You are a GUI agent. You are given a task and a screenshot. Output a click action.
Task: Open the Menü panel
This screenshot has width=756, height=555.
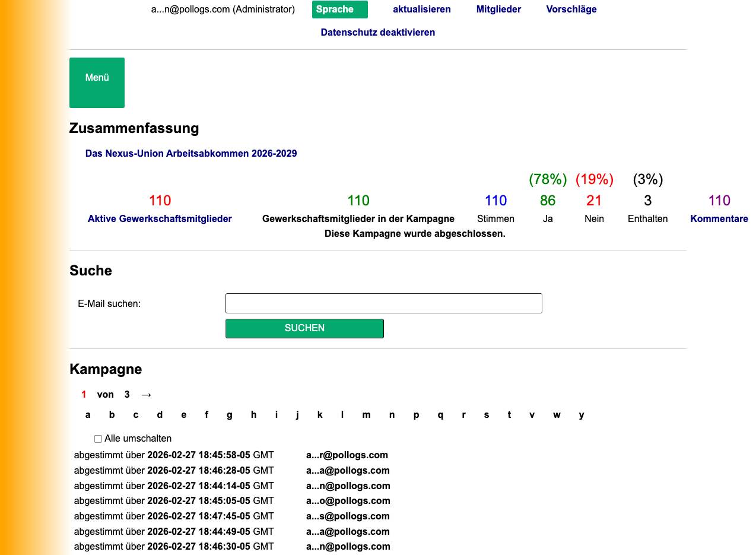pyautogui.click(x=97, y=83)
